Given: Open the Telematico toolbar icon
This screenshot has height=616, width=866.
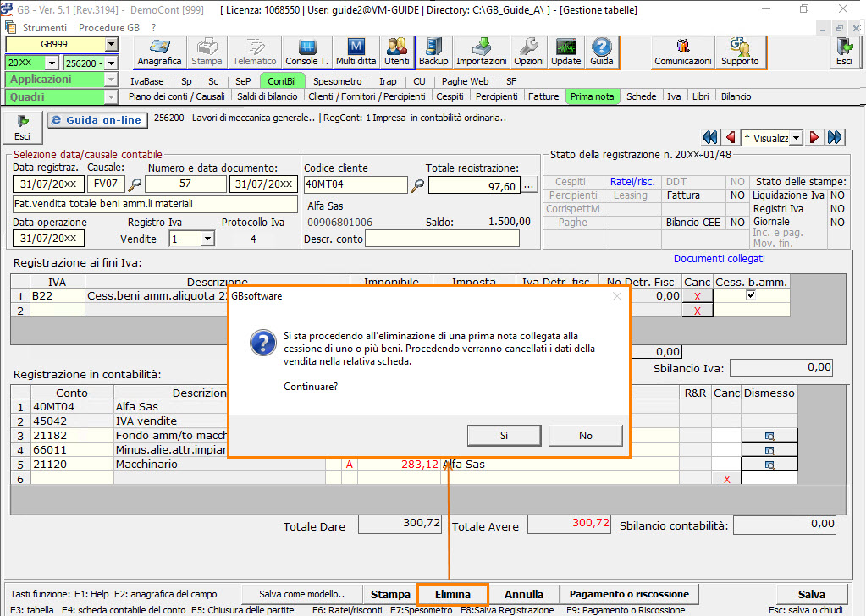Looking at the screenshot, I should coord(254,52).
